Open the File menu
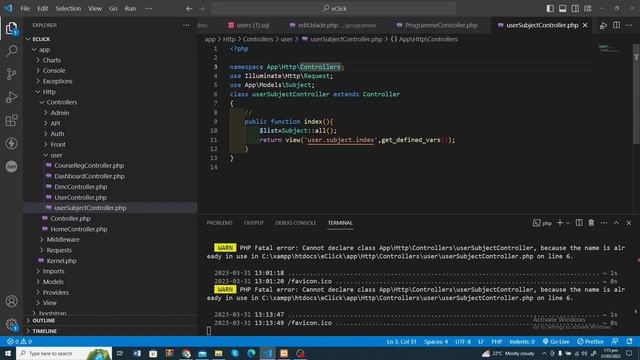 click(25, 9)
